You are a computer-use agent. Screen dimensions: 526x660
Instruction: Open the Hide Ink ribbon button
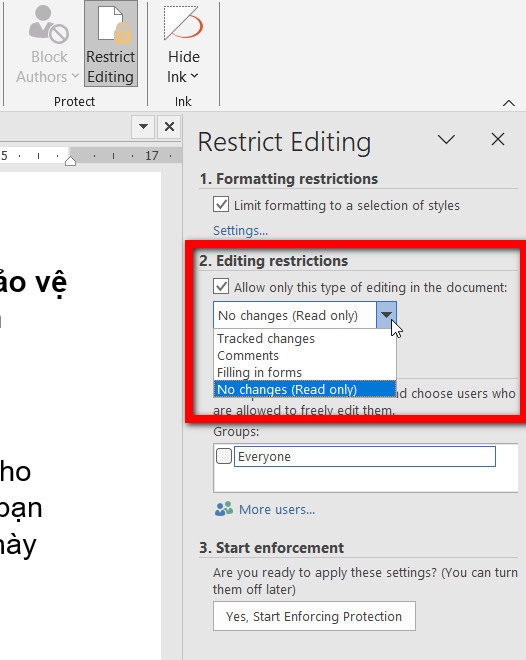coord(183,44)
